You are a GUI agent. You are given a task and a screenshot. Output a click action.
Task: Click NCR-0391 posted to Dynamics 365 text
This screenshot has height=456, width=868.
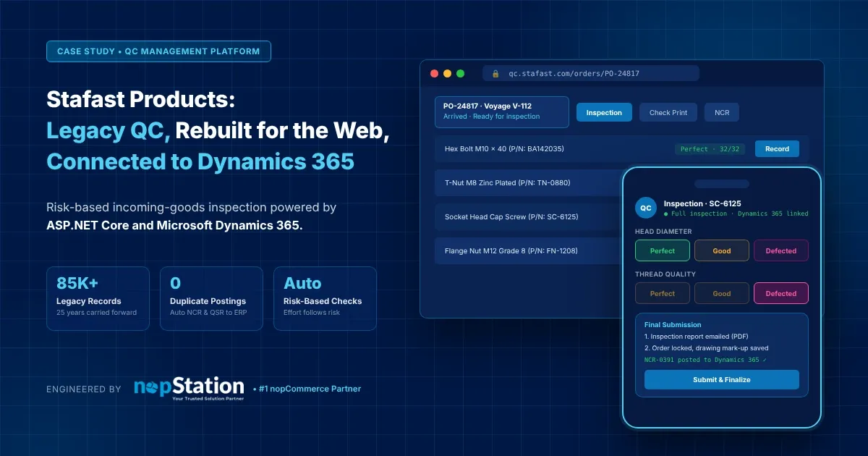pos(705,360)
